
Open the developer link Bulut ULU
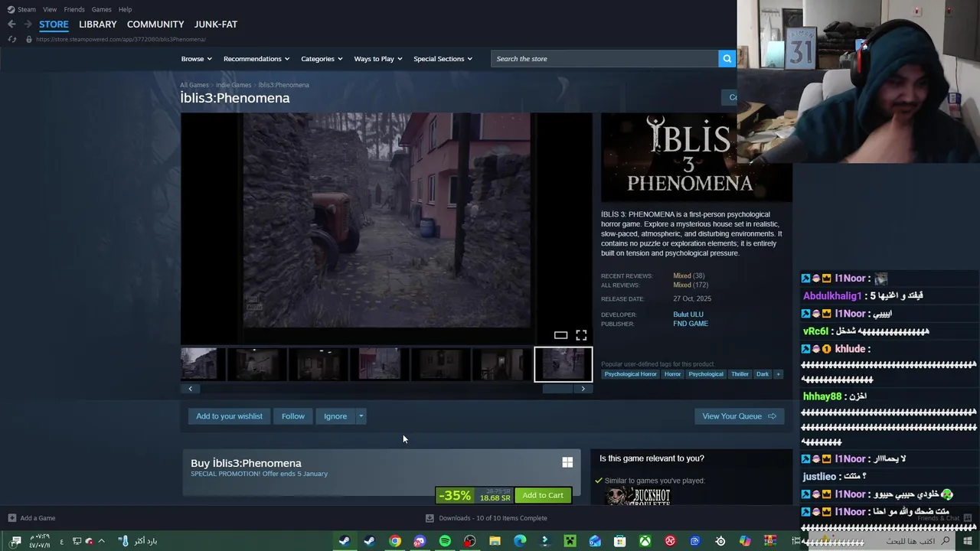coord(688,315)
